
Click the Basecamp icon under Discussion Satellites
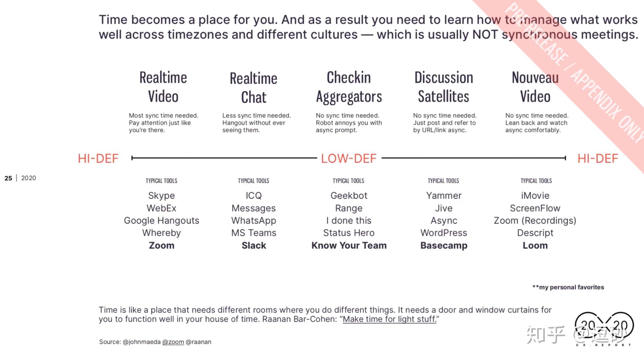(443, 245)
